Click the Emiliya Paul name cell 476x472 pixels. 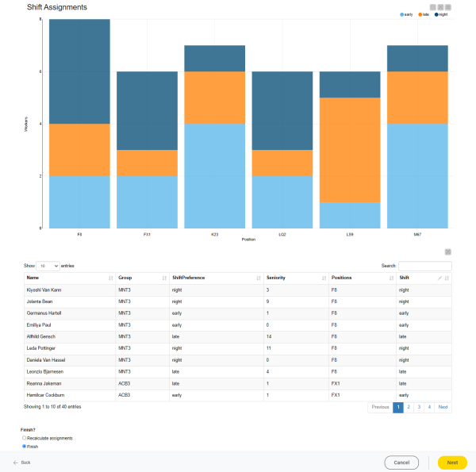(70, 325)
